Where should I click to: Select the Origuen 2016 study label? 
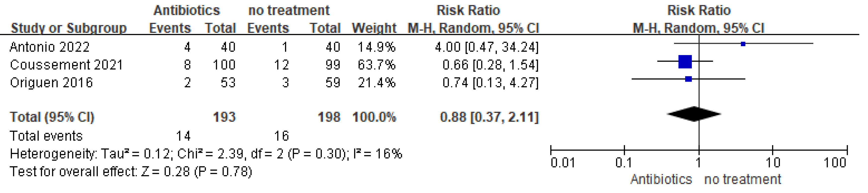tap(51, 83)
